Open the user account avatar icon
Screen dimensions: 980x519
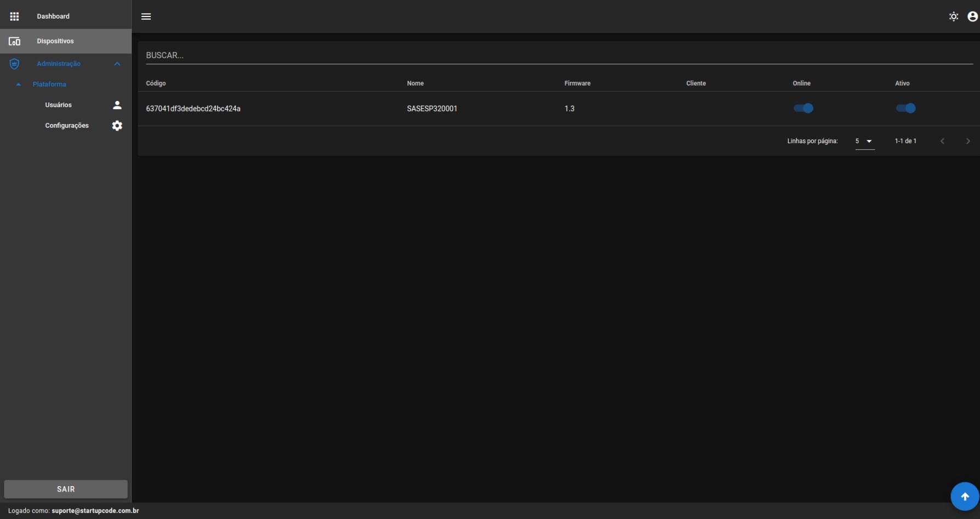coord(972,16)
